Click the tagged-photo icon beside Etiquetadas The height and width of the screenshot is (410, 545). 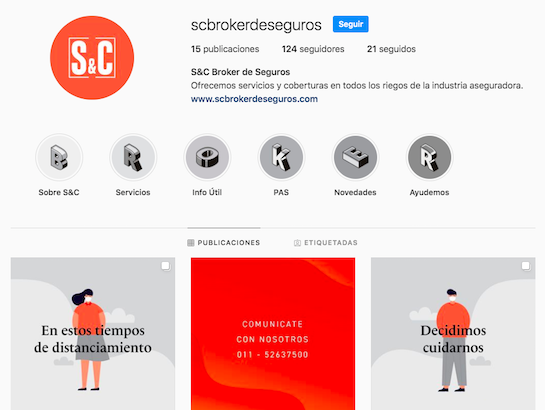click(x=297, y=243)
